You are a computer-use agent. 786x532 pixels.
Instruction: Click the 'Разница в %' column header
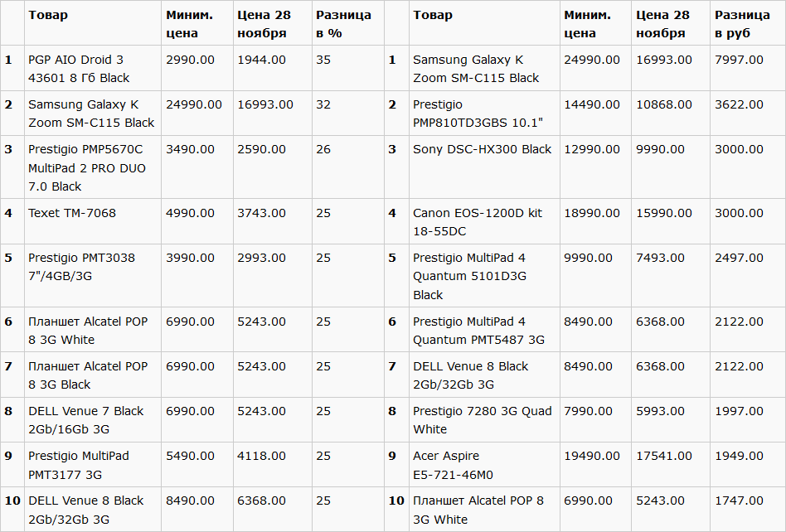pos(343,24)
